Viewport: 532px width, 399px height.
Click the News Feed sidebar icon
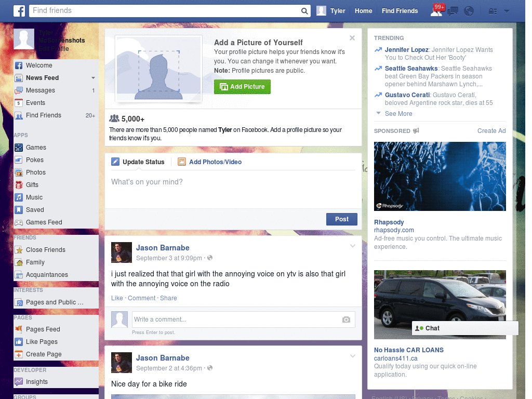[19, 78]
